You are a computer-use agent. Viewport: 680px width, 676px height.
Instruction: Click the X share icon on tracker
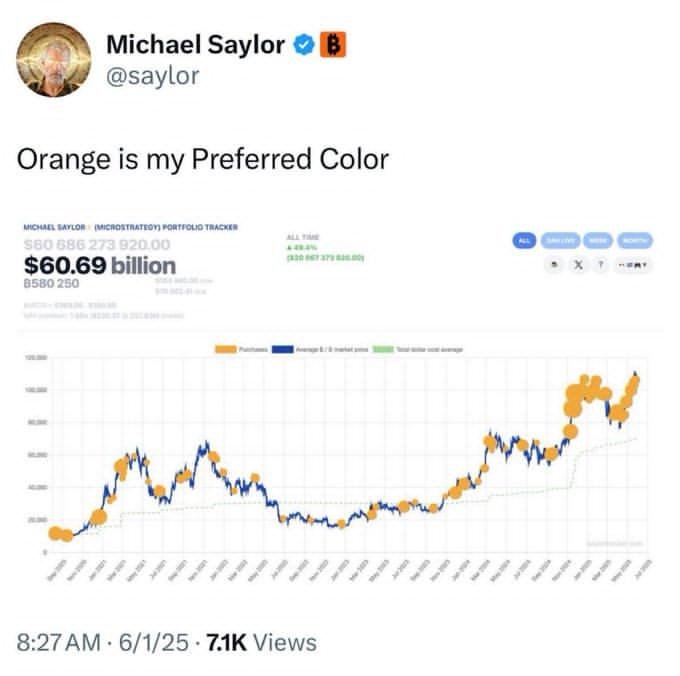[x=579, y=265]
